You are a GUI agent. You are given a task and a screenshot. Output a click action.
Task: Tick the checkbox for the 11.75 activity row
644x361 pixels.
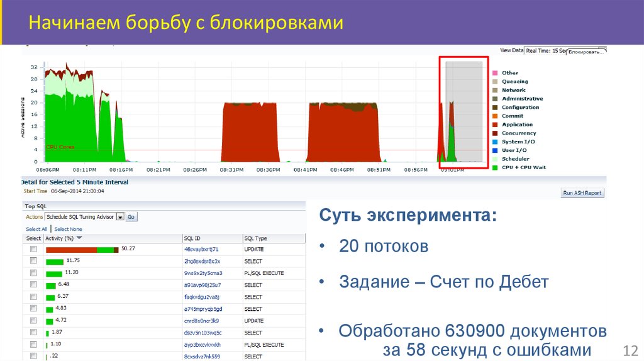[33, 260]
